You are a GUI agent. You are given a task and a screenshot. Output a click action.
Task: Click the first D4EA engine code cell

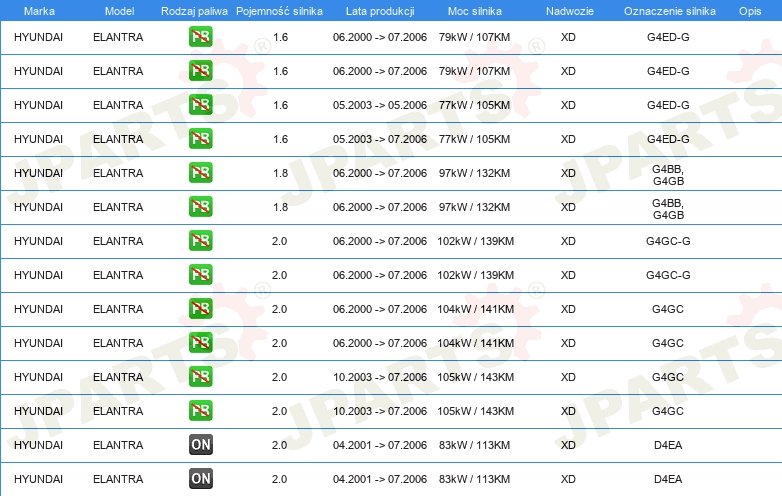click(x=667, y=445)
